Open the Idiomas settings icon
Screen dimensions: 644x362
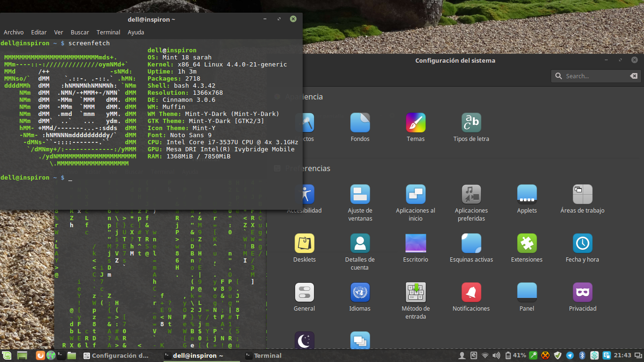pos(360,292)
